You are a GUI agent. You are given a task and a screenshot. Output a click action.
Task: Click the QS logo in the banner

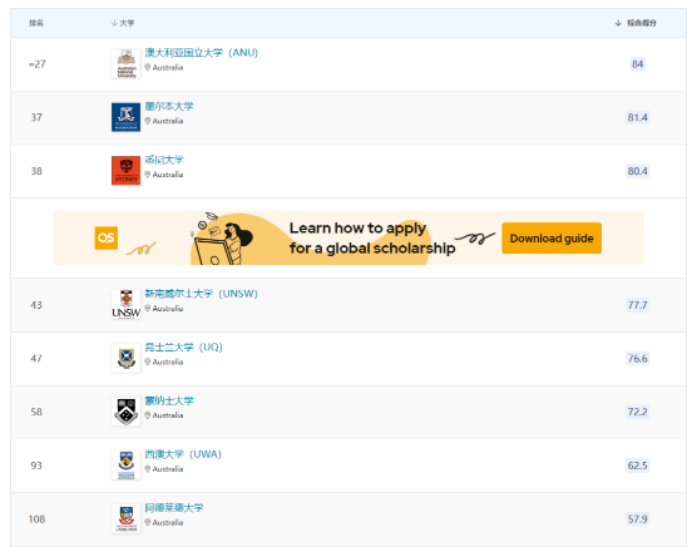tap(106, 238)
